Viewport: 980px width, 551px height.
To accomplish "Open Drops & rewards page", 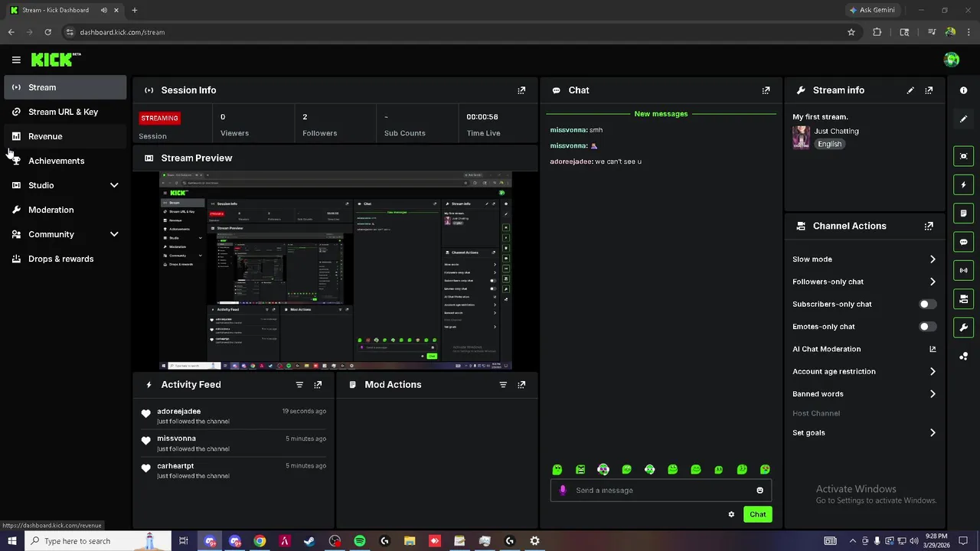I will click(65, 259).
